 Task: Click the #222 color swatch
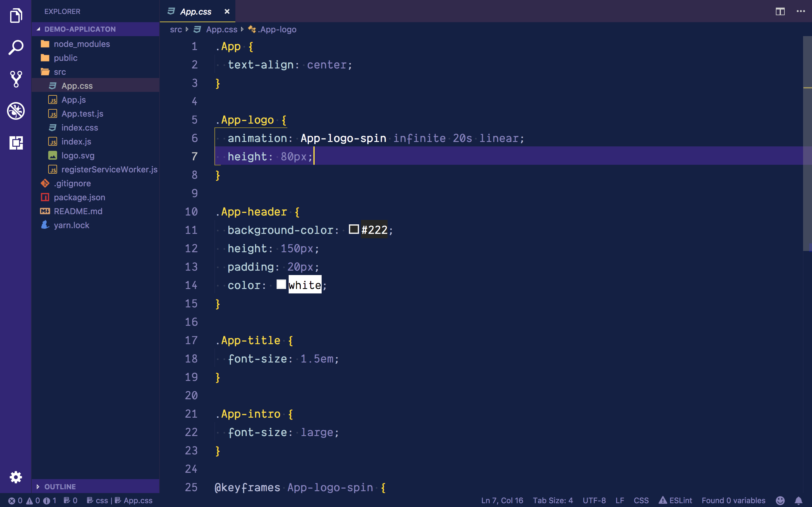tap(354, 229)
